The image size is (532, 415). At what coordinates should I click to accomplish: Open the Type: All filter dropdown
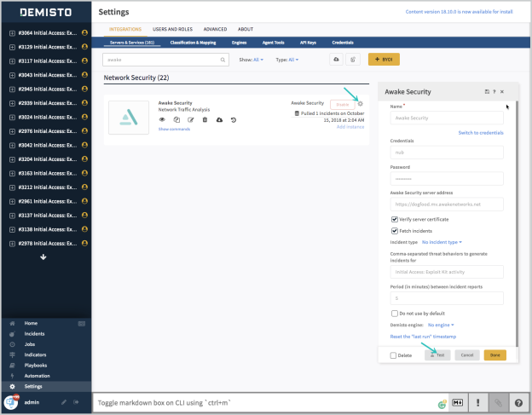[x=293, y=60]
